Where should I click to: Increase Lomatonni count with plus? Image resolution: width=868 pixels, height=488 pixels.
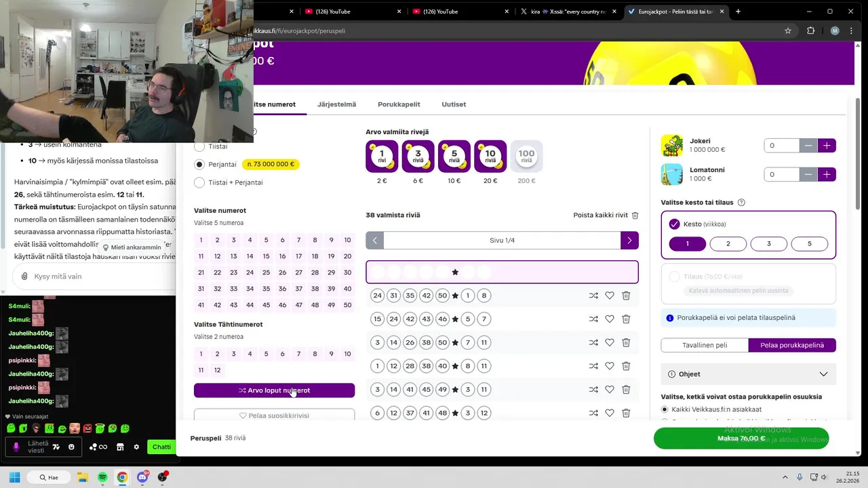[827, 174]
